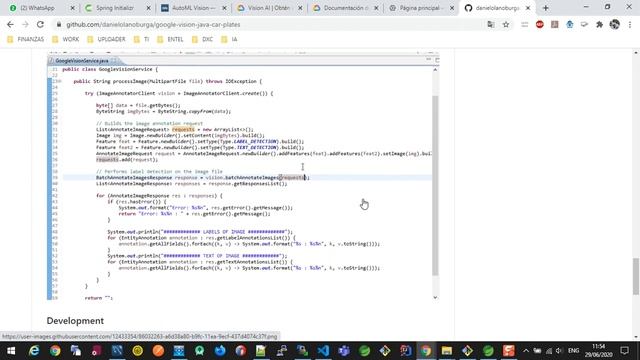Viewport: 640px width, 360px height.
Task: Open the Windows notification center
Action: (624, 351)
